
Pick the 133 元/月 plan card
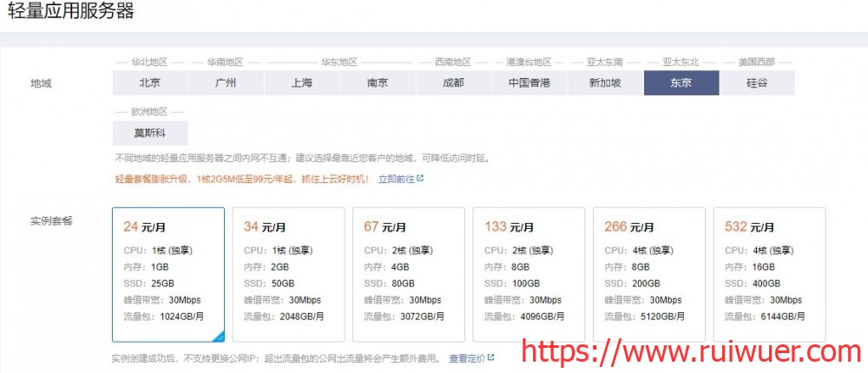[529, 274]
